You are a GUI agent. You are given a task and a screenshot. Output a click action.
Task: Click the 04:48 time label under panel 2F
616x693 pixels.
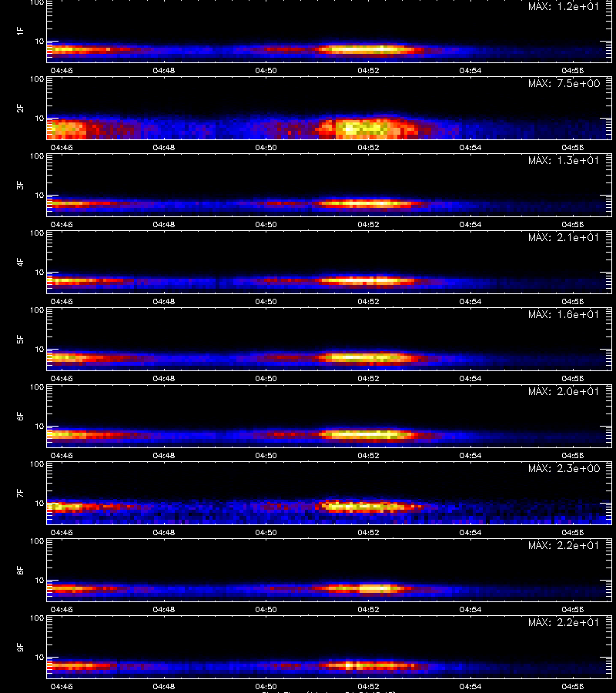point(164,147)
